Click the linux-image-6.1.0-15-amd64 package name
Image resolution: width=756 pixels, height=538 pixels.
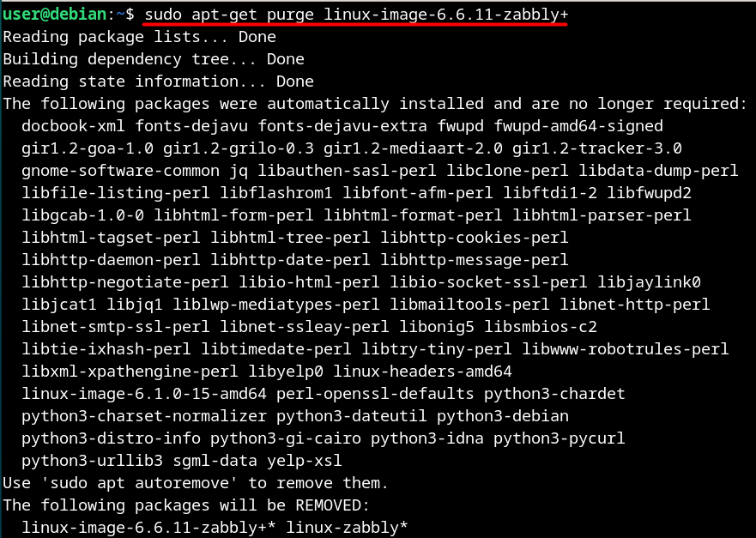pos(143,394)
